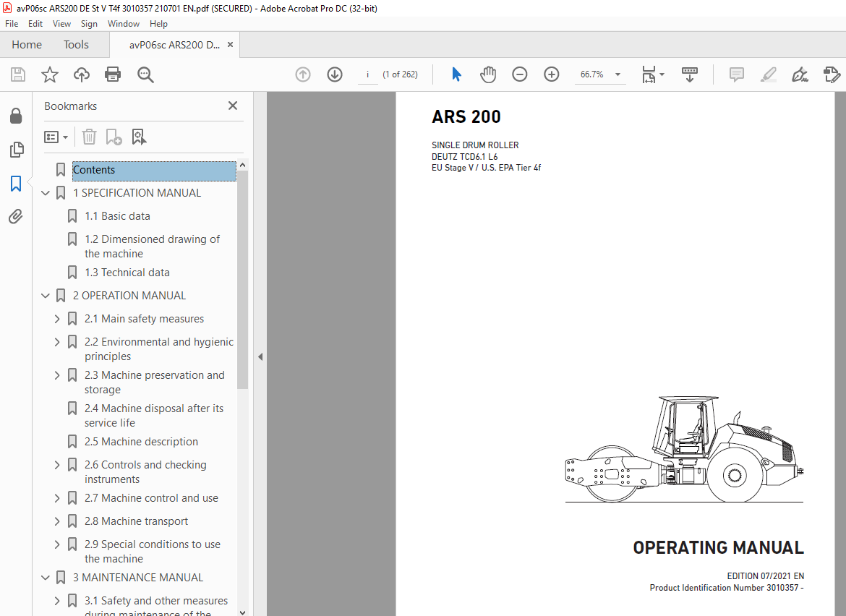The image size is (846, 616).
Task: Open the Sign menu
Action: [89, 24]
